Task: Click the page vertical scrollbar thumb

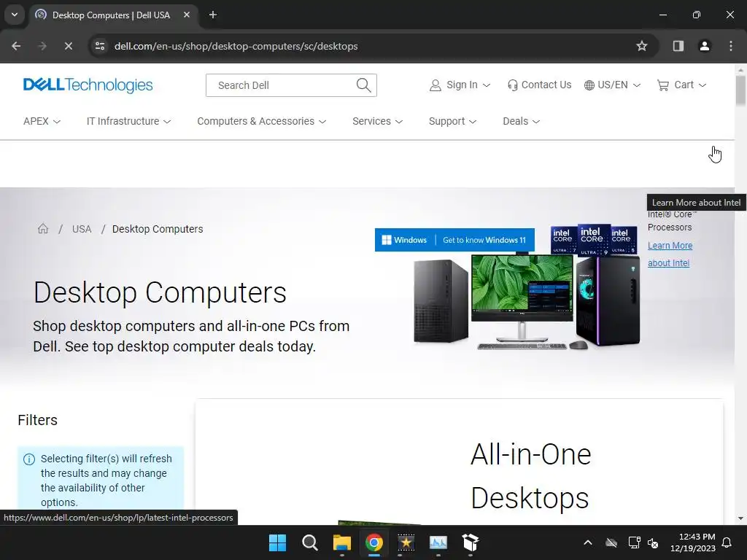Action: 740,90
